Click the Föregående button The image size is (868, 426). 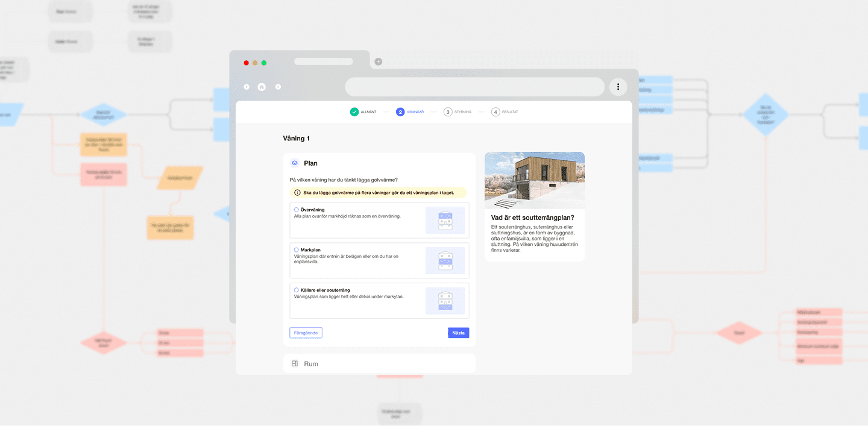(306, 333)
